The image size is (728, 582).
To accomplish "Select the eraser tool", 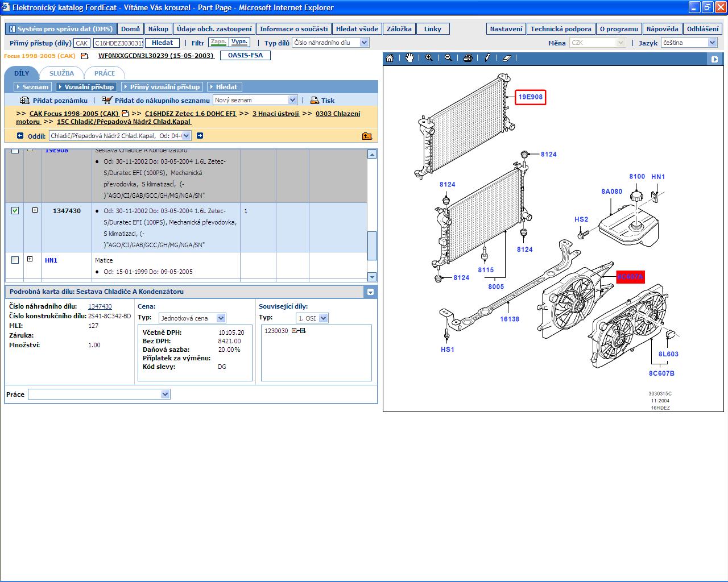I will [507, 58].
